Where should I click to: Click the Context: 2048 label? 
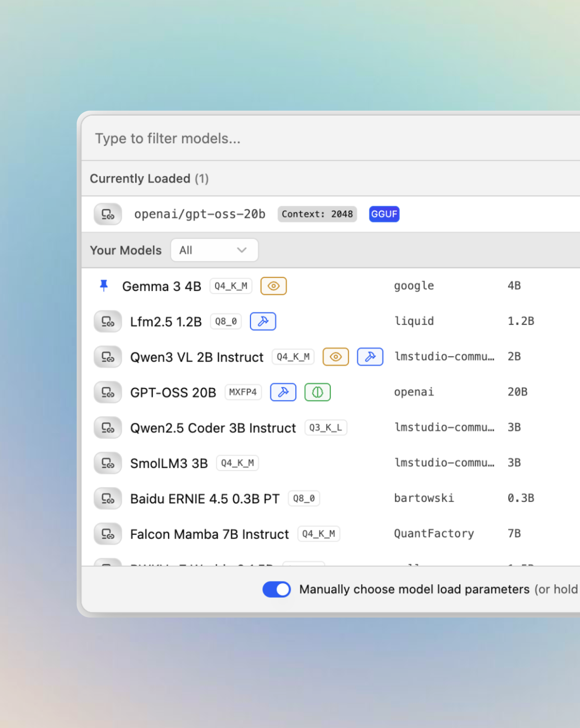317,214
